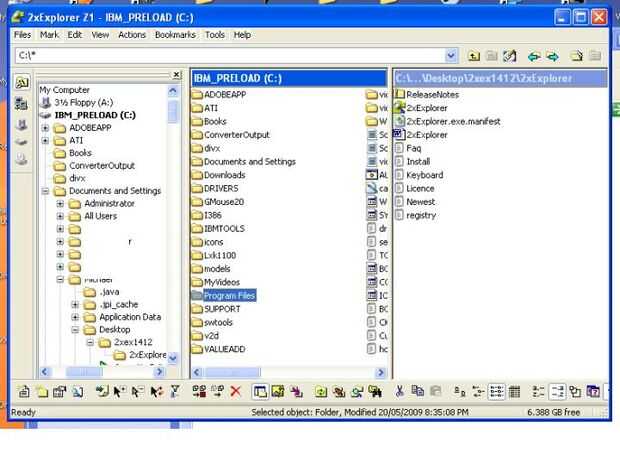Click the funnel filter icon
This screenshot has width=620, height=465.
point(174,391)
